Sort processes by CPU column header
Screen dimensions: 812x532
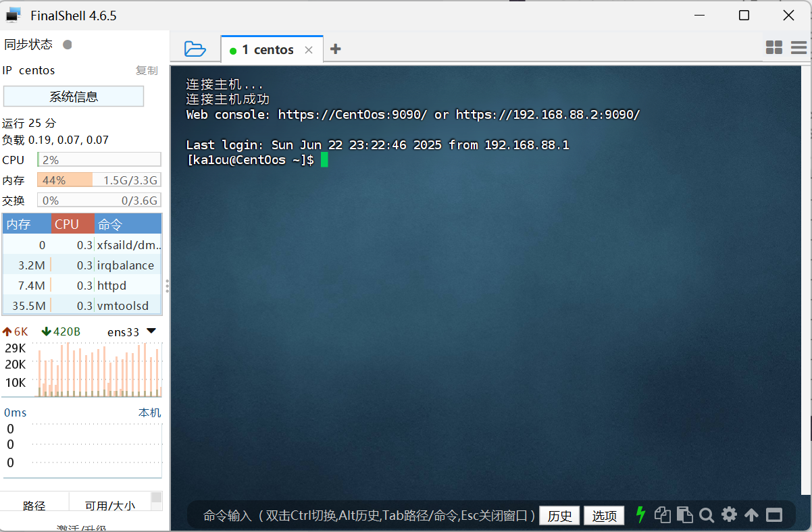click(72, 224)
